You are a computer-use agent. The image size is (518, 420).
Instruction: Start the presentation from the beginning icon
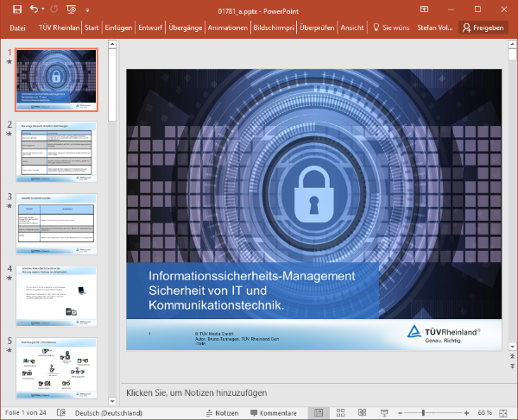73,9
